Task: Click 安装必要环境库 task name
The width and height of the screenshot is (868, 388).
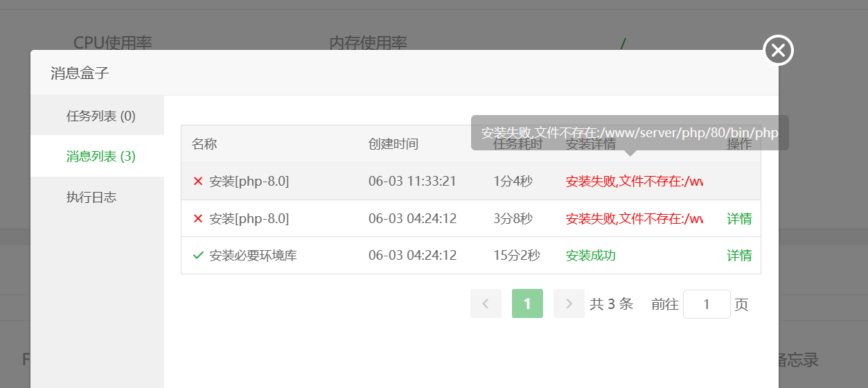Action: coord(254,256)
